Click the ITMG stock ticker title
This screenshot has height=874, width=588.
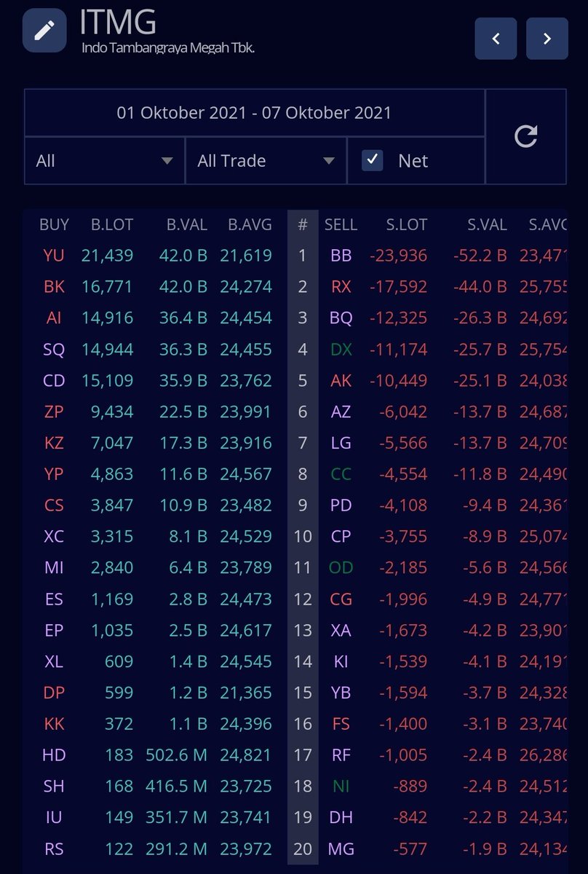click(x=118, y=22)
